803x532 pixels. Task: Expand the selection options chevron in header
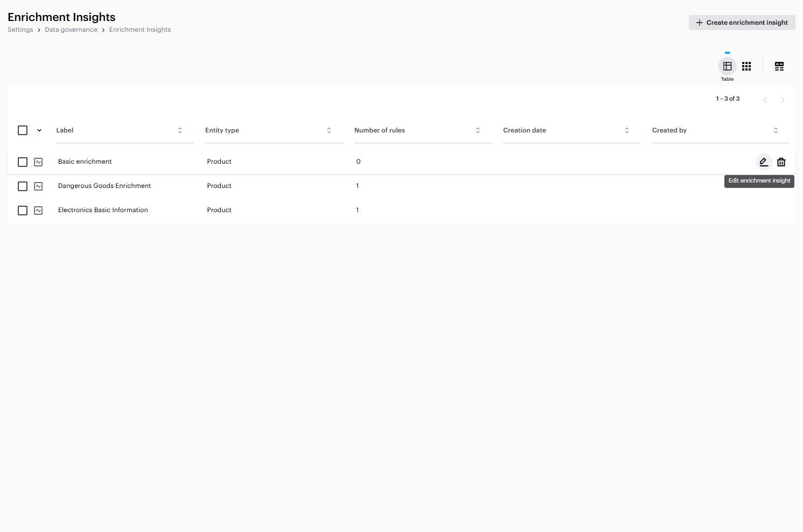coord(39,130)
